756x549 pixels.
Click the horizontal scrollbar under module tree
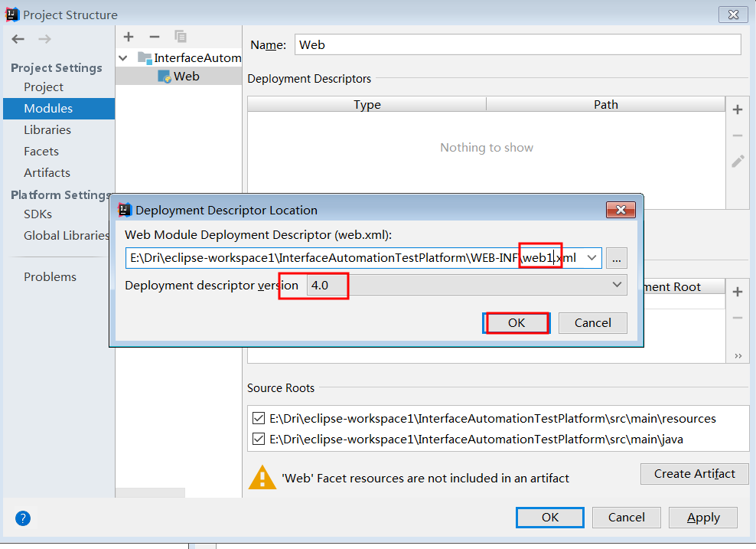[x=150, y=492]
